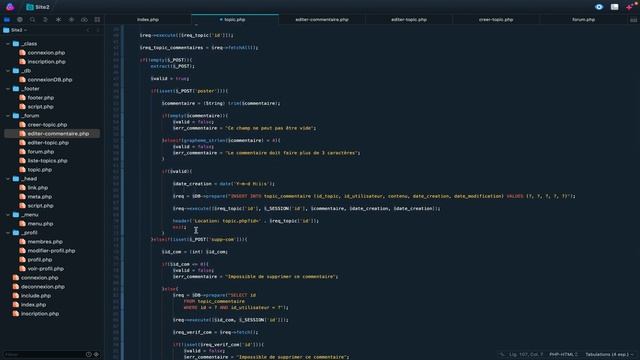Screen dimensions: 640x360
Task: Open the tab overview icon right of forum.php
Action: (633, 20)
